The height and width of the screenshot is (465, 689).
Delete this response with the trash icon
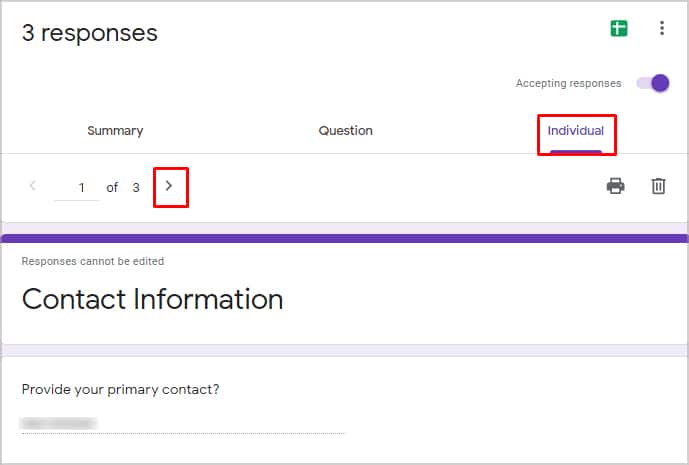tap(658, 186)
